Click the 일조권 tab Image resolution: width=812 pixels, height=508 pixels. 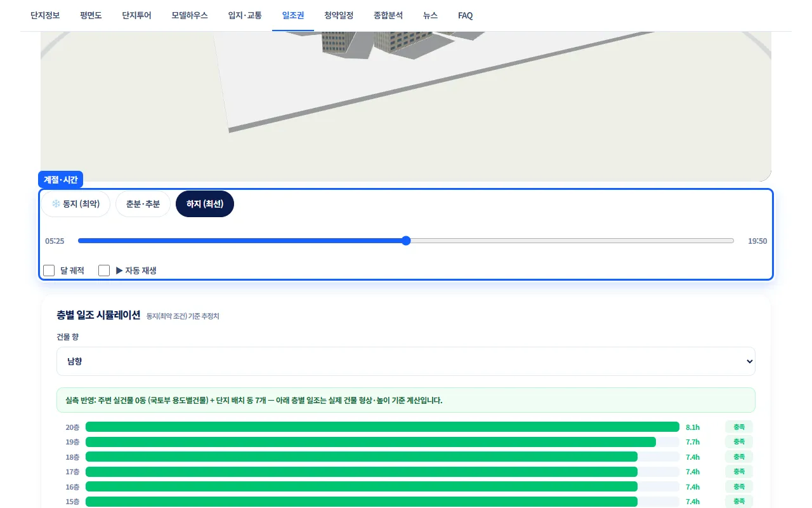(x=293, y=15)
